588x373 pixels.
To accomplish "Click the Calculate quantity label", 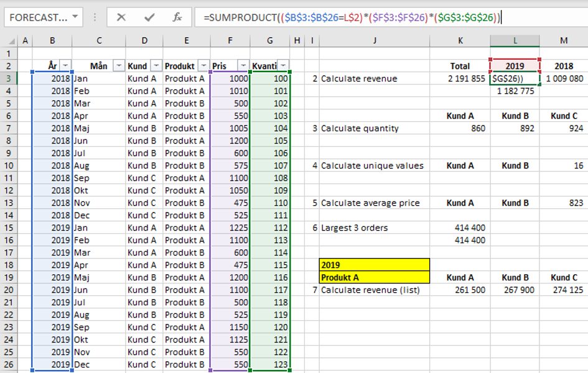I will pos(360,128).
